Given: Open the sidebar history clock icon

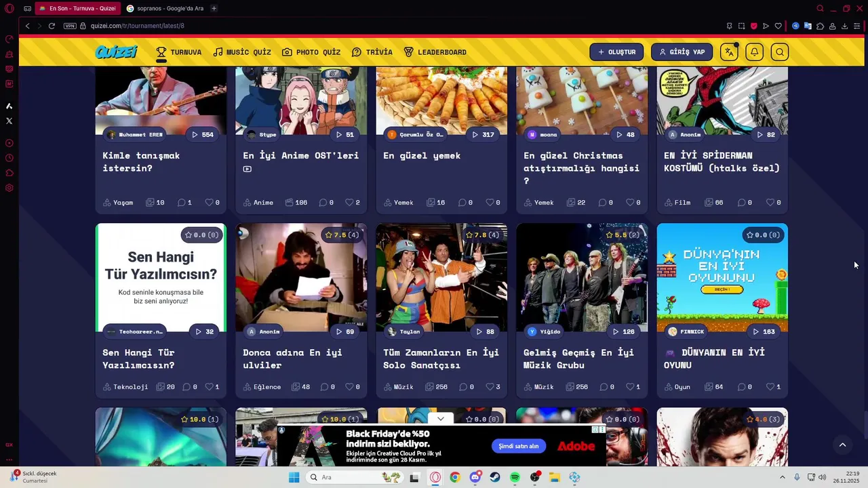Looking at the screenshot, I should [9, 158].
